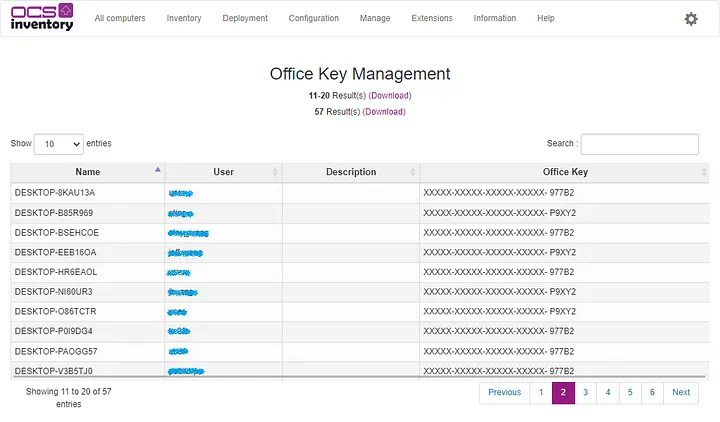Viewport: 720px width, 422px height.
Task: Click office key of DESKTOP-O86TCTR
Action: [500, 312]
